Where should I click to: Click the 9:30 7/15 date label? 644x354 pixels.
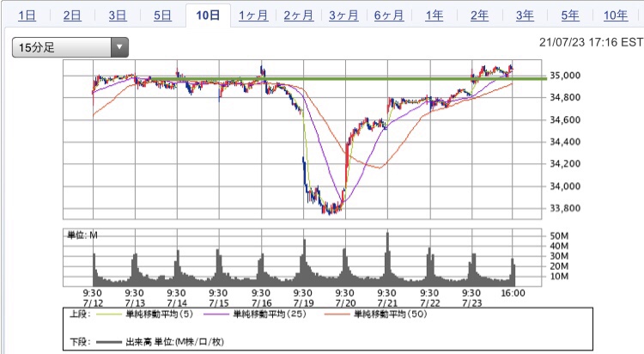tap(218, 298)
